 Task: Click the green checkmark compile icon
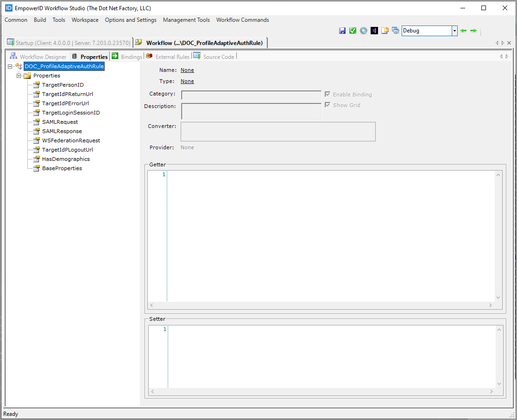pyautogui.click(x=353, y=31)
